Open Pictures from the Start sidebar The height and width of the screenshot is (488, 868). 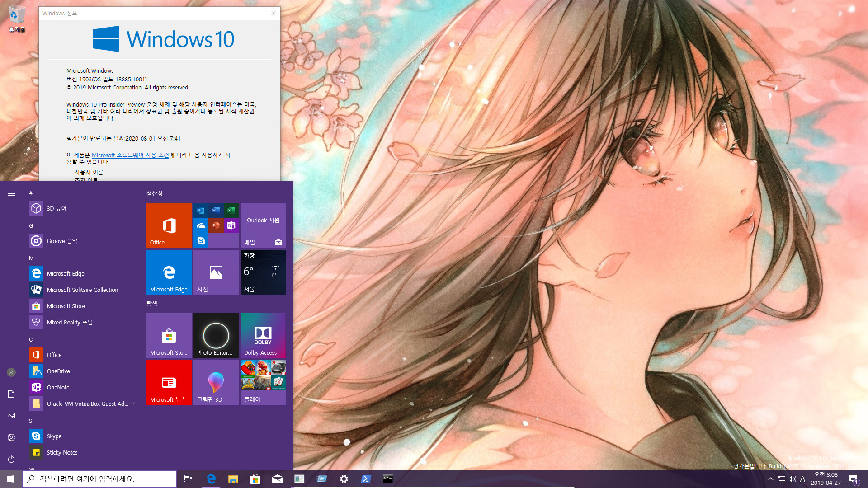(11, 416)
